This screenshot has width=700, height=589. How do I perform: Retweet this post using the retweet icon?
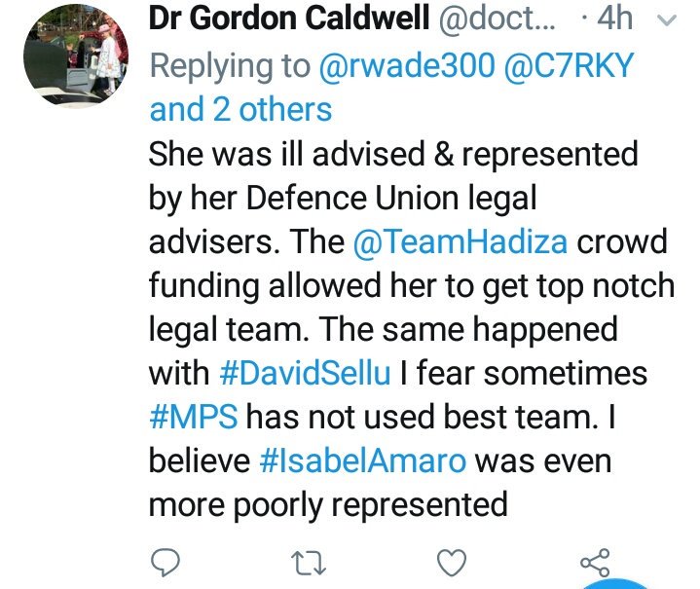[x=308, y=563]
